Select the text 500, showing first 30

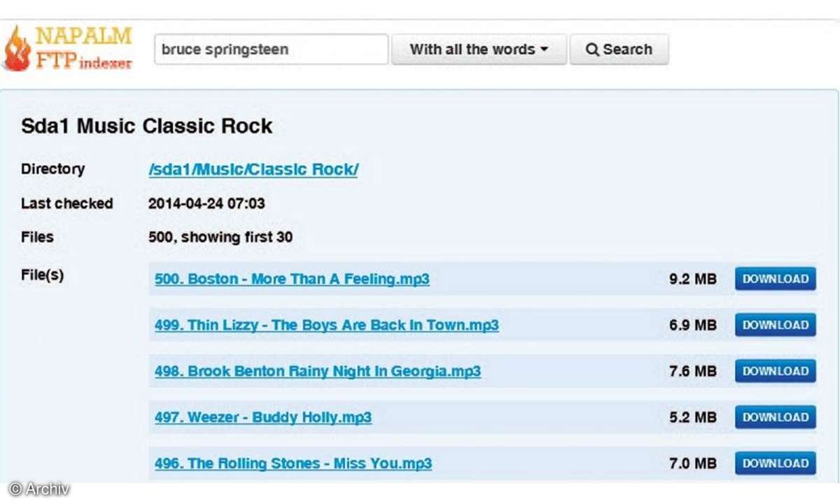tap(220, 237)
